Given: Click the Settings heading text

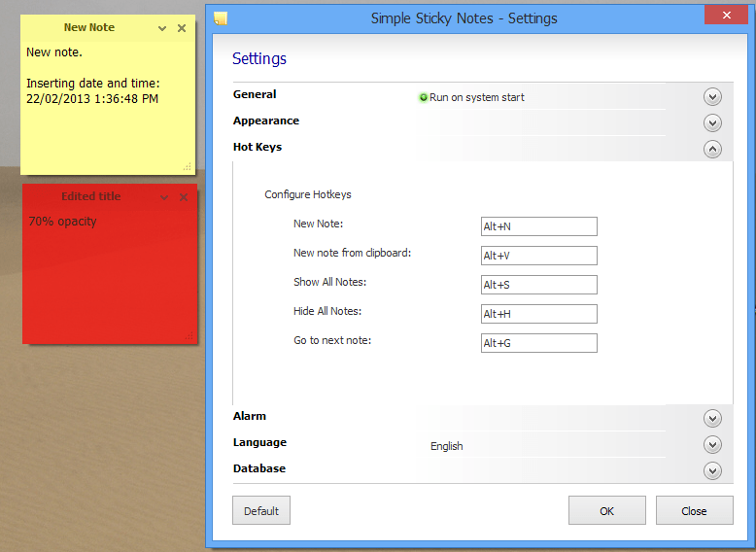Looking at the screenshot, I should pyautogui.click(x=259, y=59).
